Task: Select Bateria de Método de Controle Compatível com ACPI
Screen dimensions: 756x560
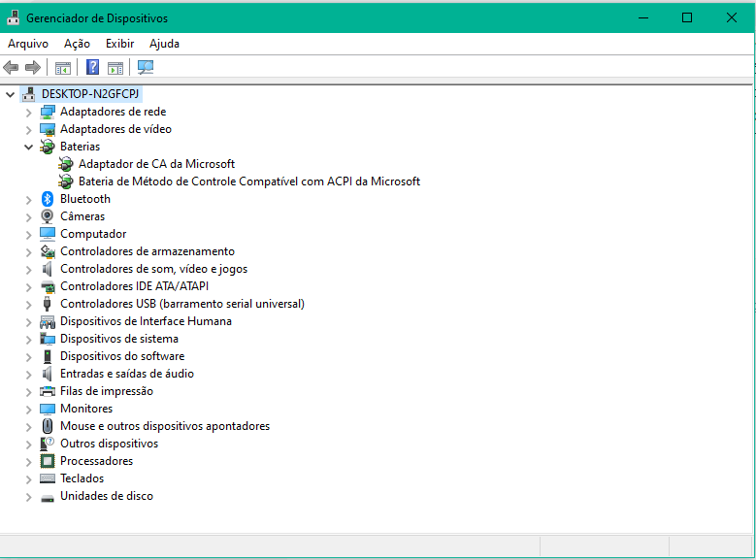Action: (x=249, y=181)
